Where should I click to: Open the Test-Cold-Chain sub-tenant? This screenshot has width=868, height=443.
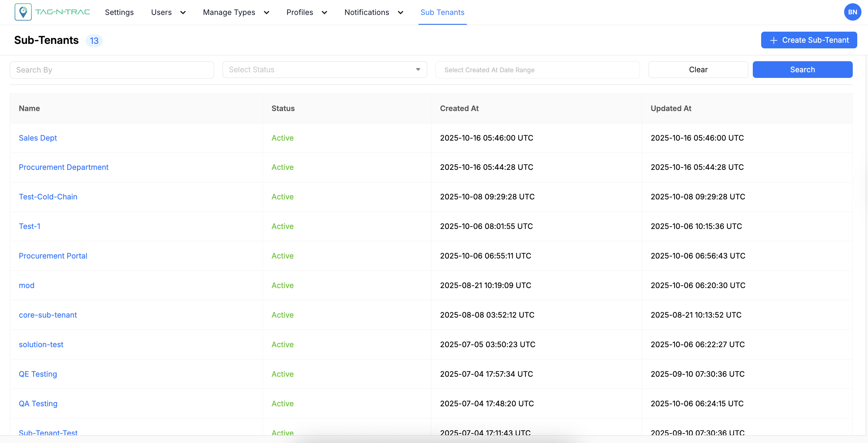pos(48,197)
